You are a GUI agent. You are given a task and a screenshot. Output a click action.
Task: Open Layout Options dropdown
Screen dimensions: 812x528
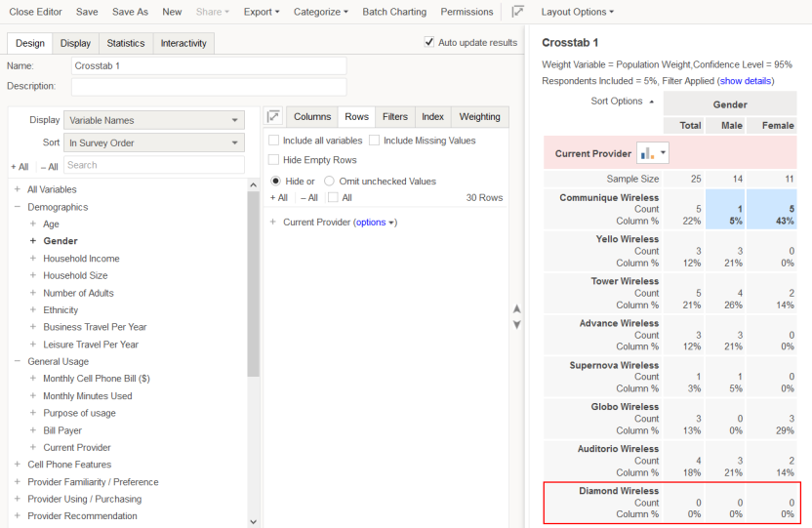click(x=578, y=12)
